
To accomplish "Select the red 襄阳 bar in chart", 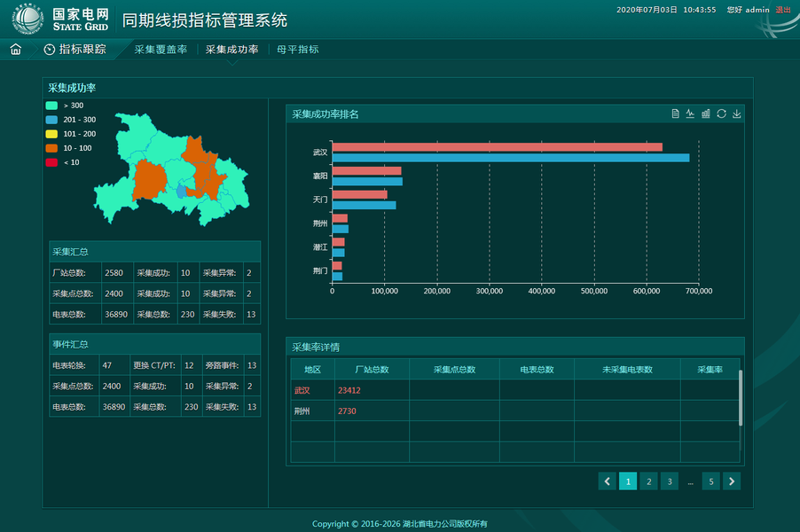I will click(x=367, y=171).
